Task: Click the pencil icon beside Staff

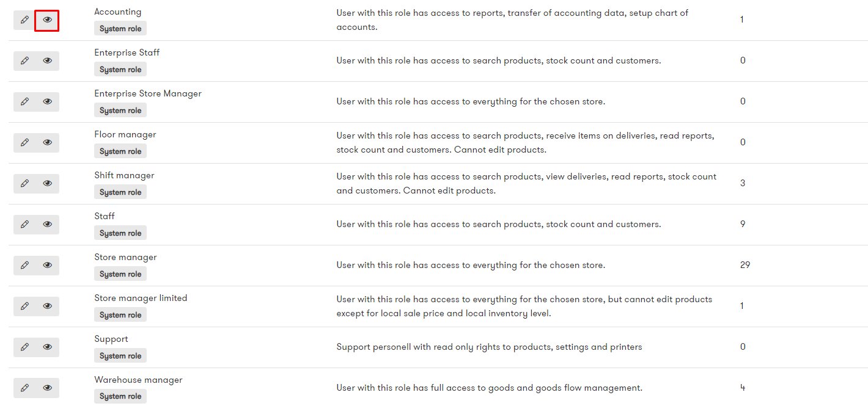Action: coord(24,225)
